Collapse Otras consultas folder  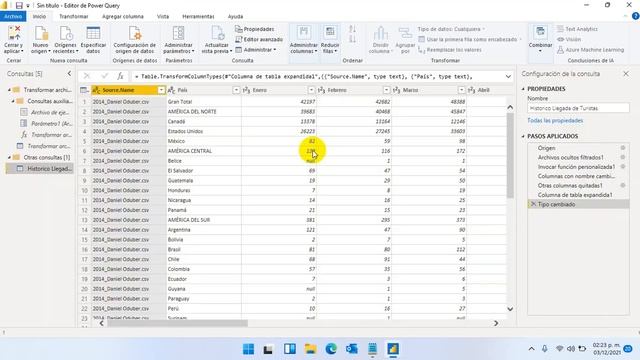coord(9,157)
